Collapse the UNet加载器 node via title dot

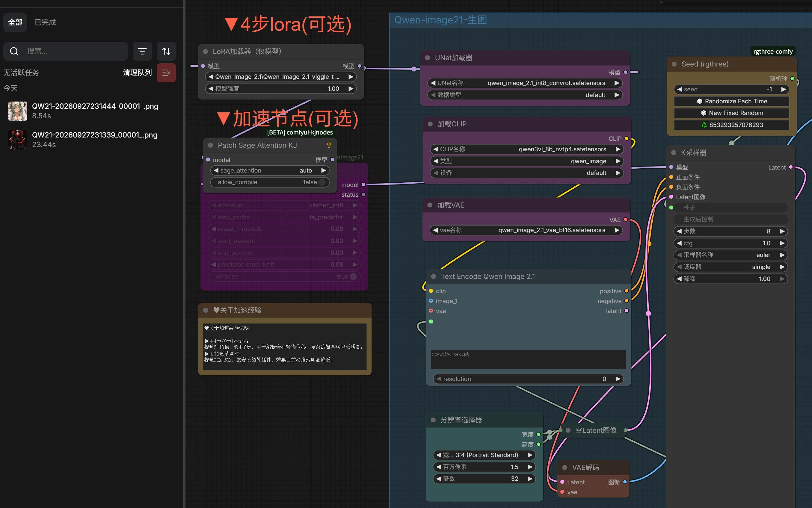coord(428,58)
